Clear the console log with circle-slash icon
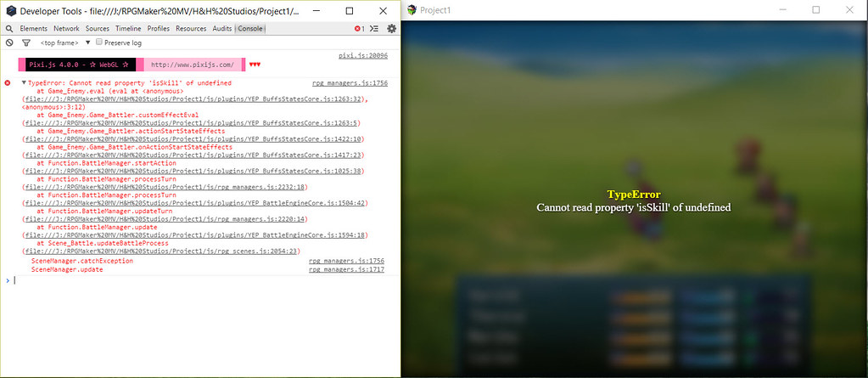 pos(9,42)
